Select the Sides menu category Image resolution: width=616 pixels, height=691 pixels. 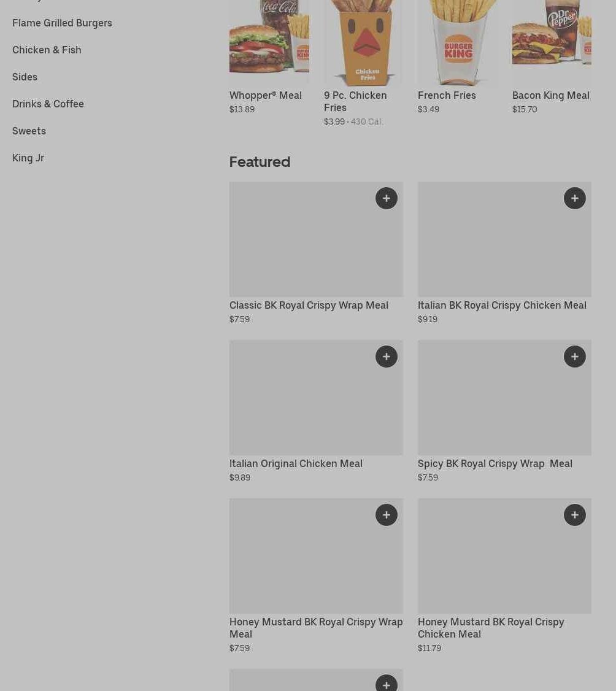[x=25, y=77]
